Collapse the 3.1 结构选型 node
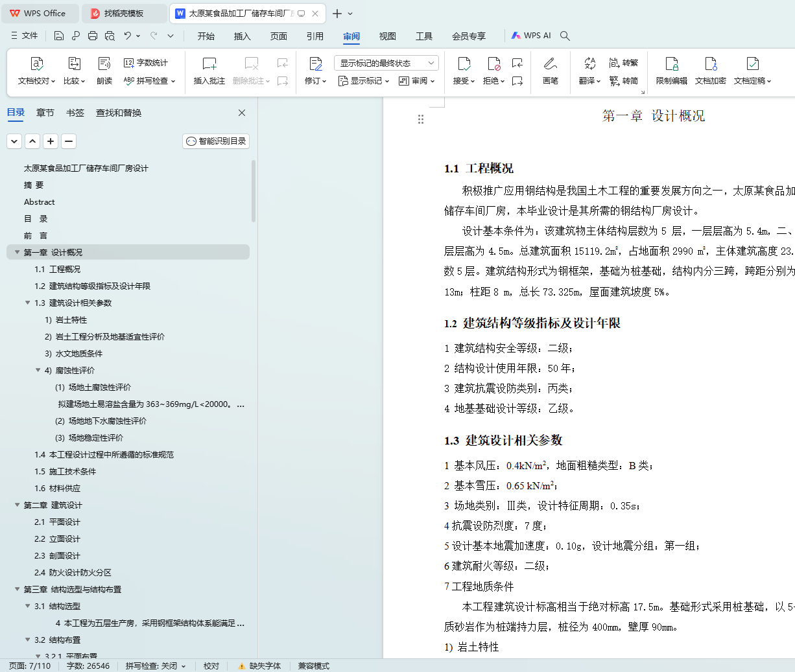795x672 pixels. pos(27,606)
